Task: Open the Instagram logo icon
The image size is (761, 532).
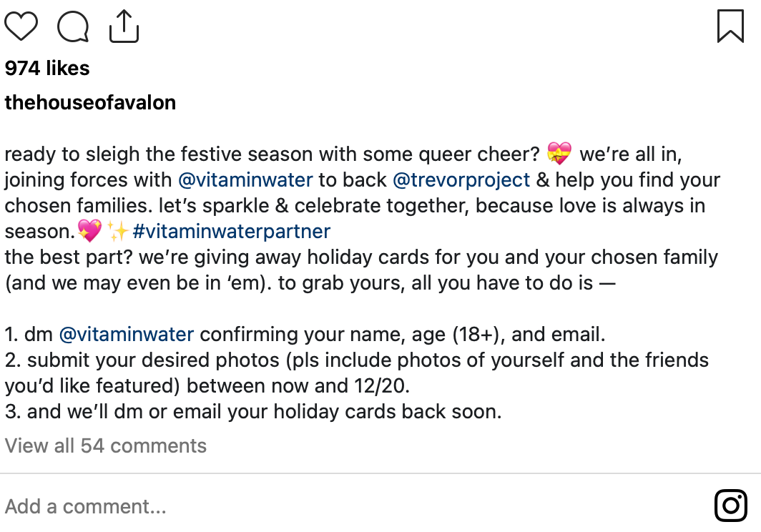Action: click(730, 506)
